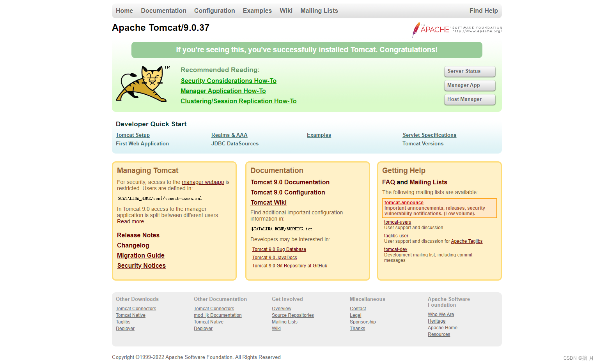Open Overview under Get Involved
The width and height of the screenshot is (599, 364).
click(282, 309)
